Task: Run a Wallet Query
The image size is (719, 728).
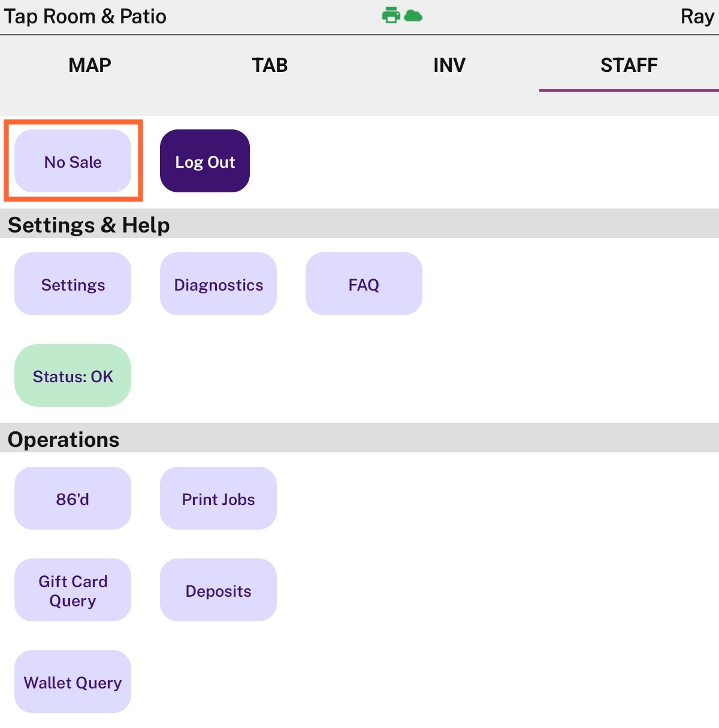Action: tap(72, 682)
